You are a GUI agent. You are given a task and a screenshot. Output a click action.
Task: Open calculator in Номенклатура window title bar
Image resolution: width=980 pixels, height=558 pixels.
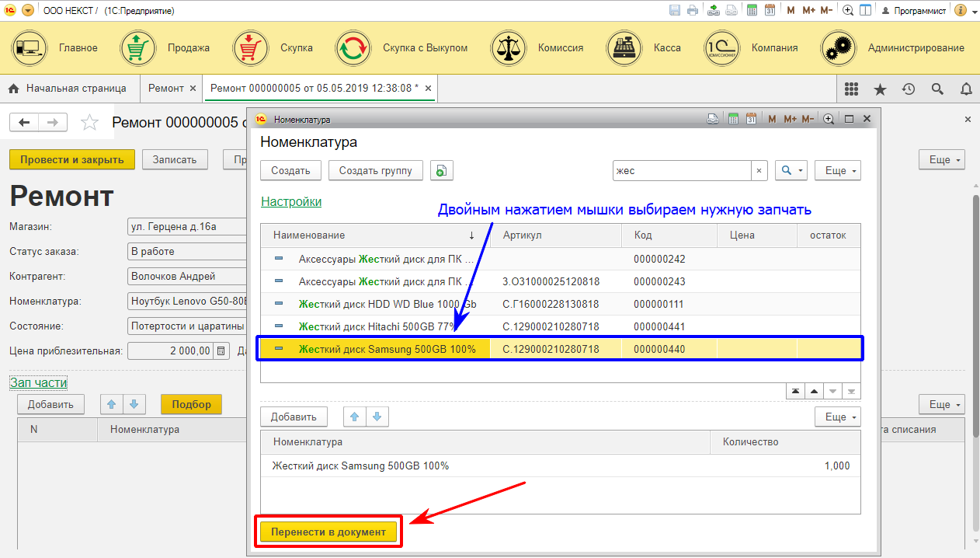tap(732, 119)
